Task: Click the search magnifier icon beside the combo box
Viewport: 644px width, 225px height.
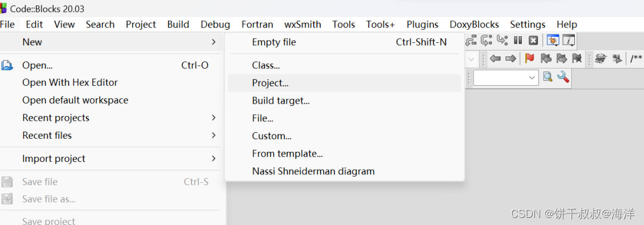Action: [547, 77]
